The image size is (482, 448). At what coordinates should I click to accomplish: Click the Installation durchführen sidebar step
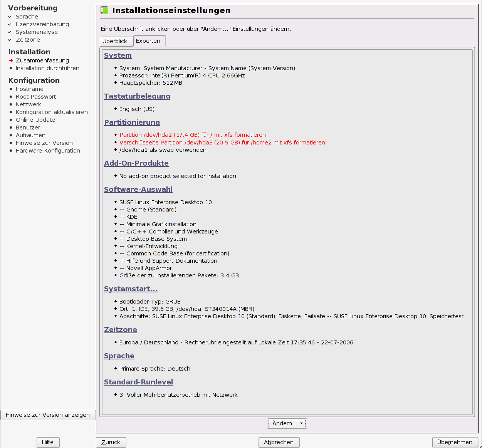pos(47,68)
